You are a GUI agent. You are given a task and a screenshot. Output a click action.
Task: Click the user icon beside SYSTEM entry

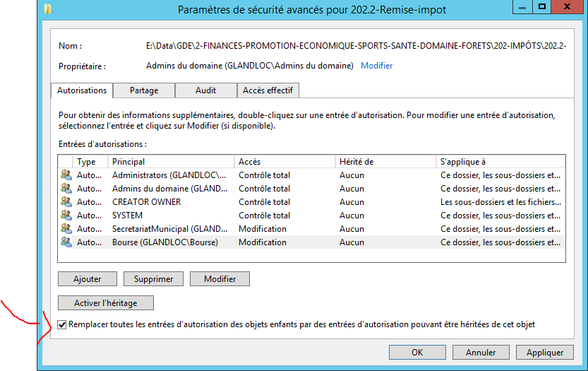[66, 216]
